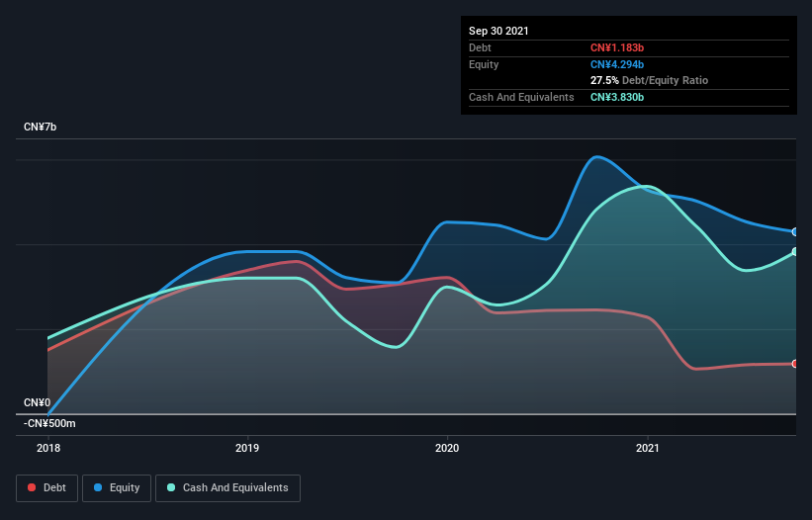812x520 pixels.
Task: Click the Cash end-point marker on chart
Action: point(795,252)
